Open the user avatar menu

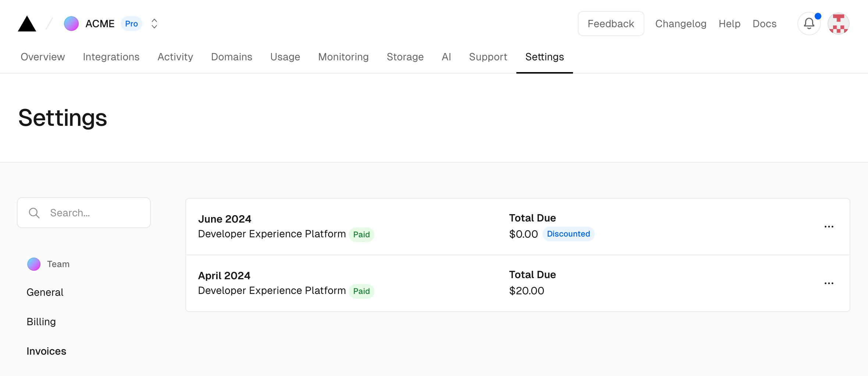coord(838,24)
